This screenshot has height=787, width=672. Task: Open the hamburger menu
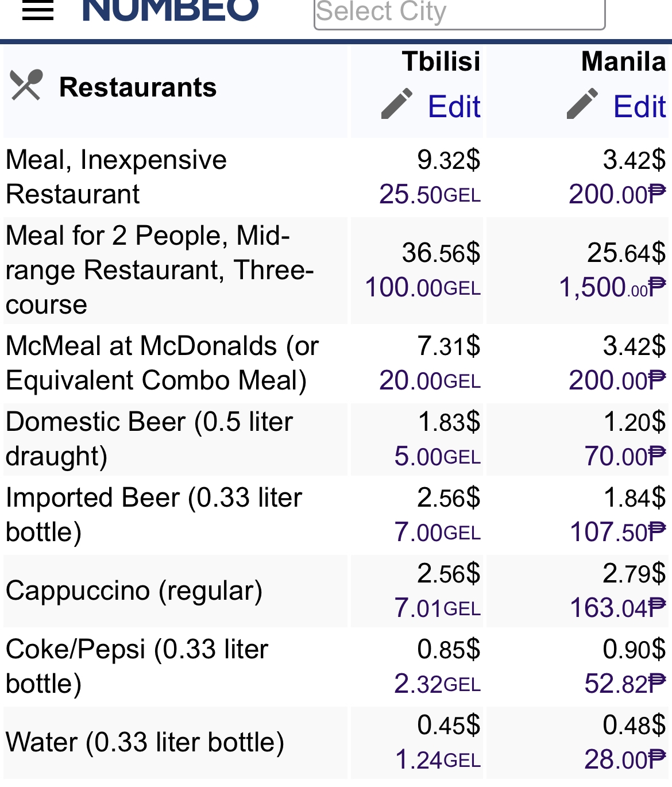coord(38,10)
